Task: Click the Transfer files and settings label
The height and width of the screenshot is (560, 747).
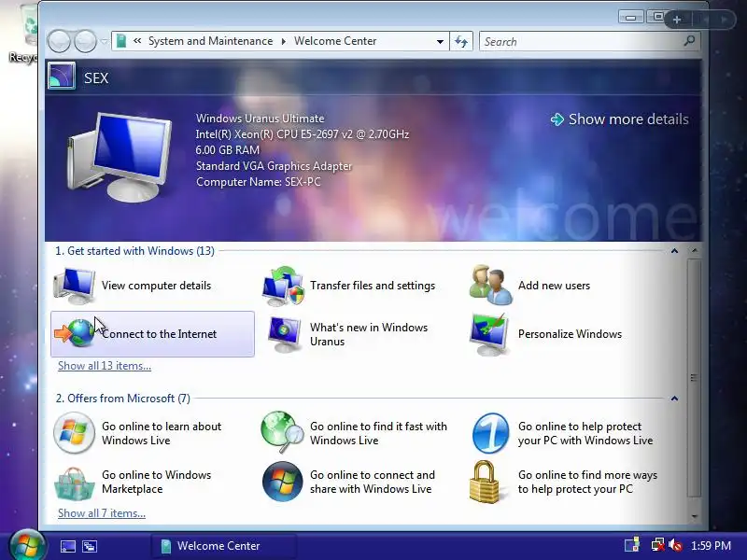Action: 373,286
